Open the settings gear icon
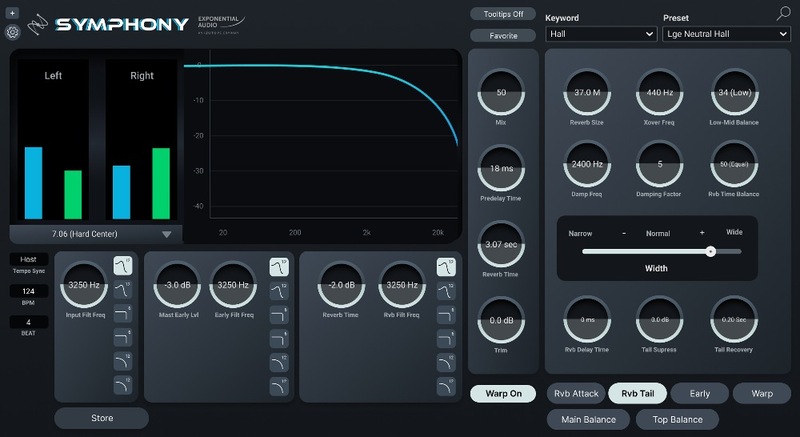The height and width of the screenshot is (437, 800). [13, 31]
